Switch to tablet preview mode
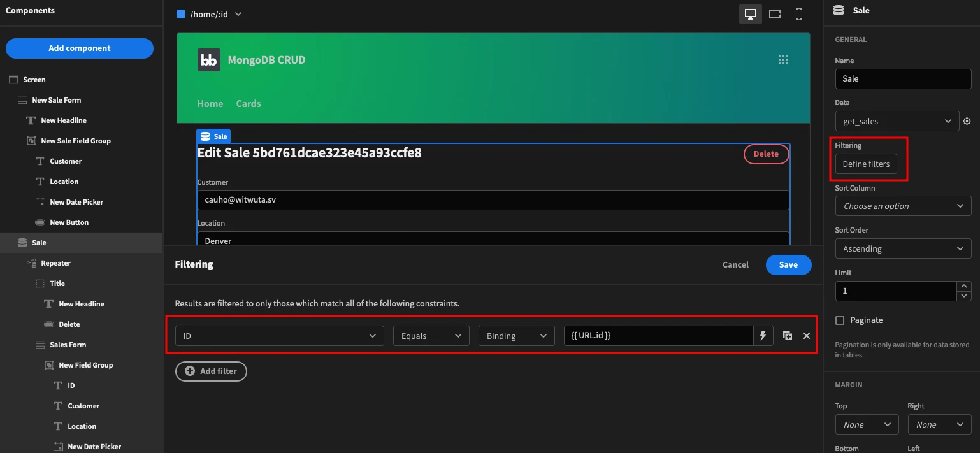980x453 pixels. pos(775,14)
